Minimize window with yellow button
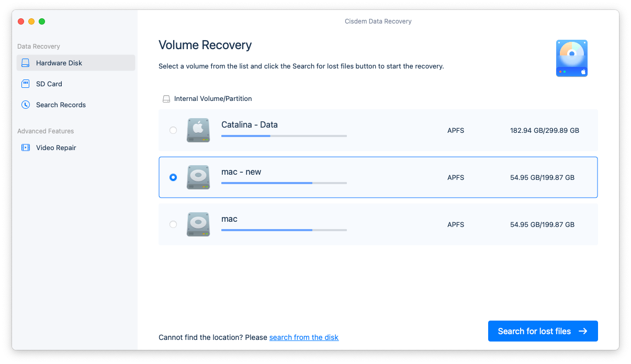631x364 pixels. (31, 21)
